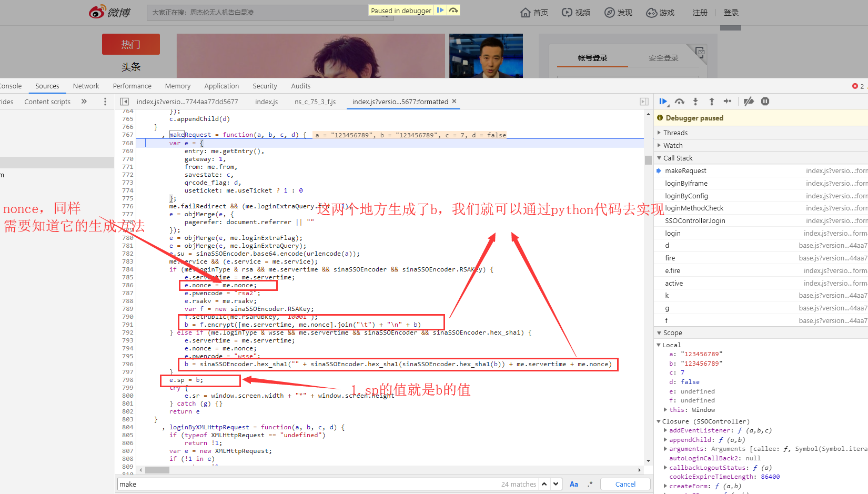This screenshot has height=494, width=868.
Task: Deactivate breakpoints icon
Action: 749,102
